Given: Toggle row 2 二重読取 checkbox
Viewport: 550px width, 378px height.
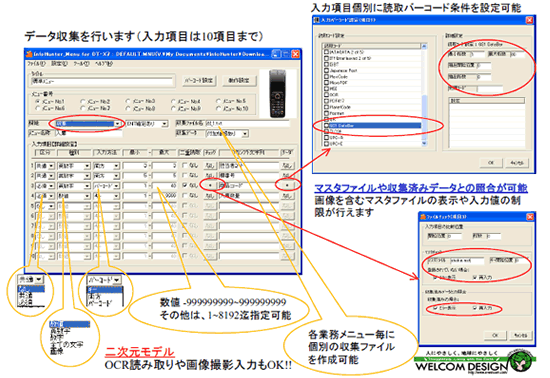Looking at the screenshot, I should click(x=185, y=175).
